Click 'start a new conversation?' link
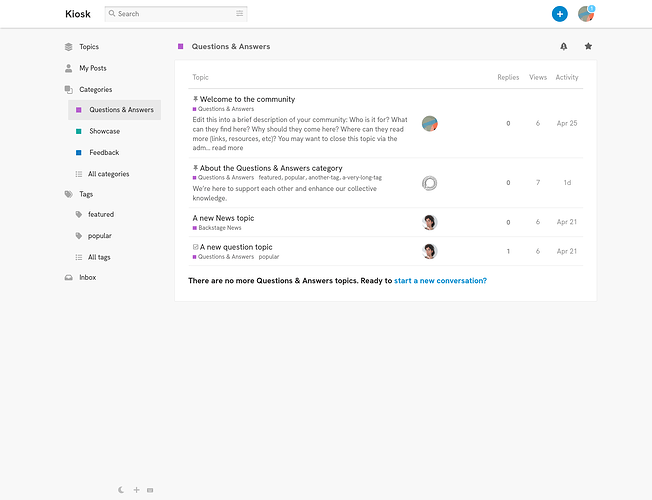Image resolution: width=652 pixels, height=500 pixels. click(440, 281)
